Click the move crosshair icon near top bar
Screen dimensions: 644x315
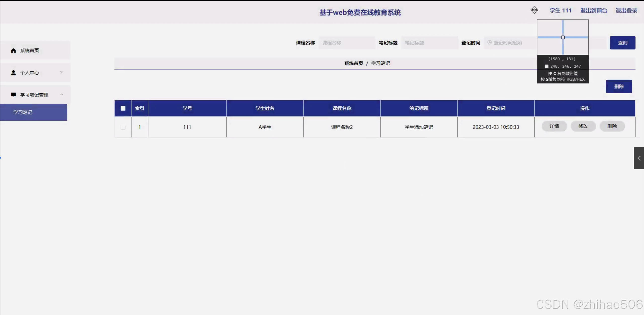(x=535, y=10)
